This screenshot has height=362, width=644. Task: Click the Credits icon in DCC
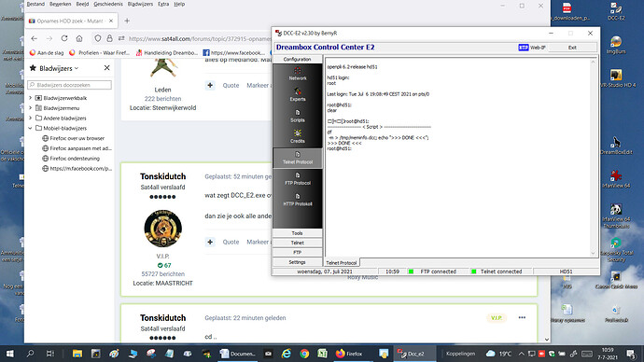click(x=298, y=136)
